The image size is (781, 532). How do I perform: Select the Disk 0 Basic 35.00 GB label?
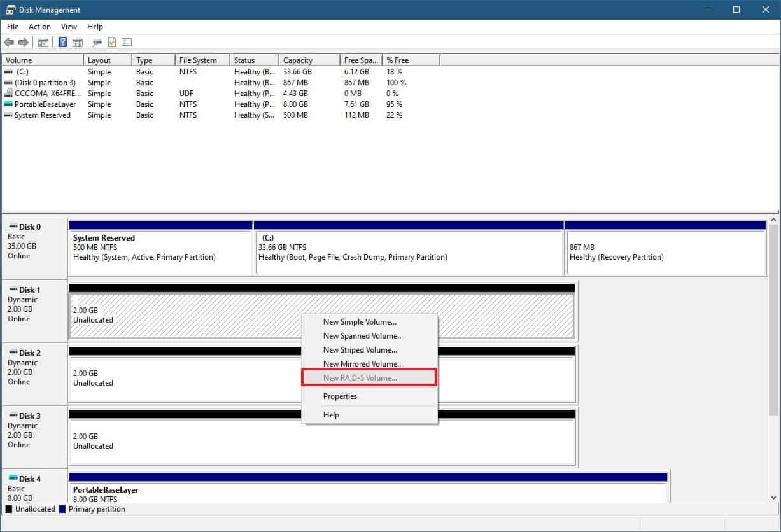click(34, 248)
